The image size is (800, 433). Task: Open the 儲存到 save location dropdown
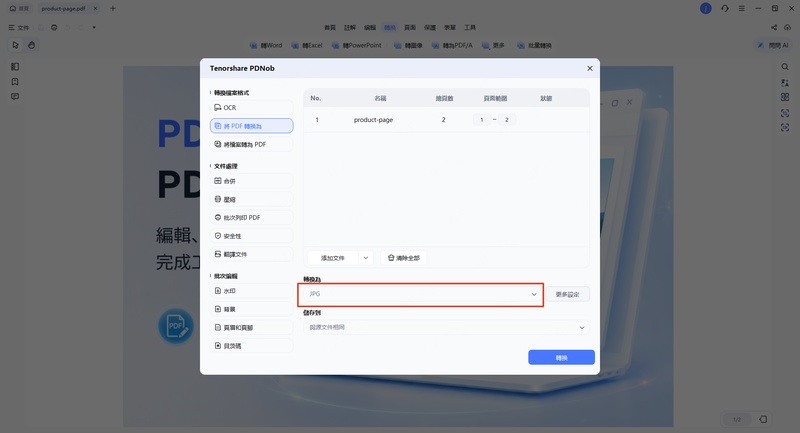click(446, 327)
